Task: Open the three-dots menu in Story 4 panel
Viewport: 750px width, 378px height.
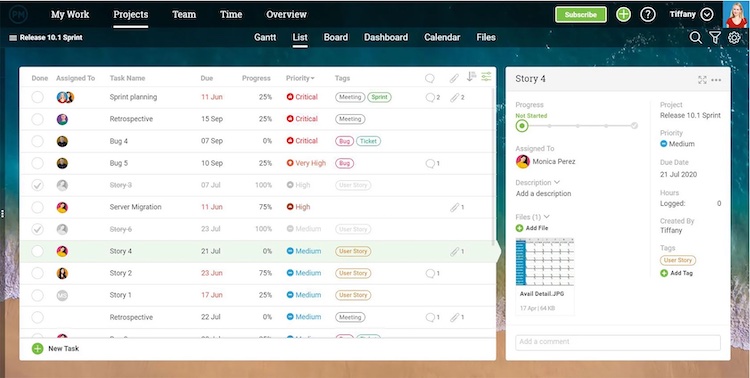Action: 716,80
